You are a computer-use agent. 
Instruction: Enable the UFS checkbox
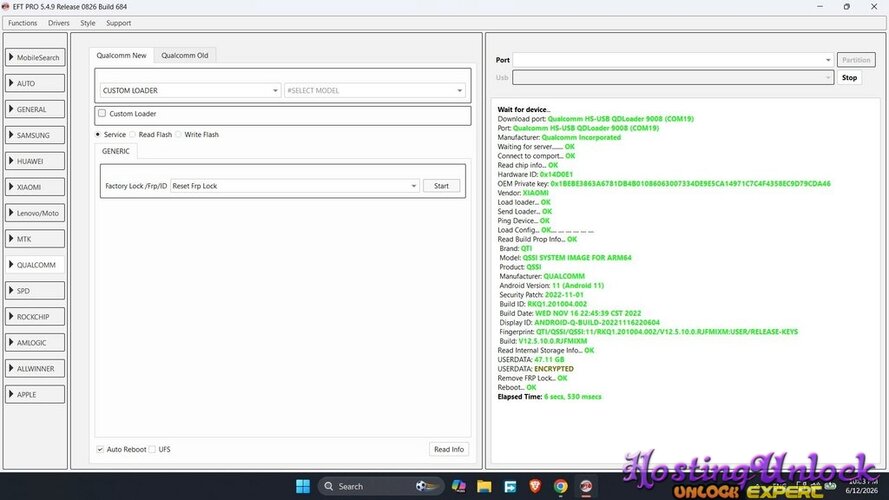(x=152, y=450)
